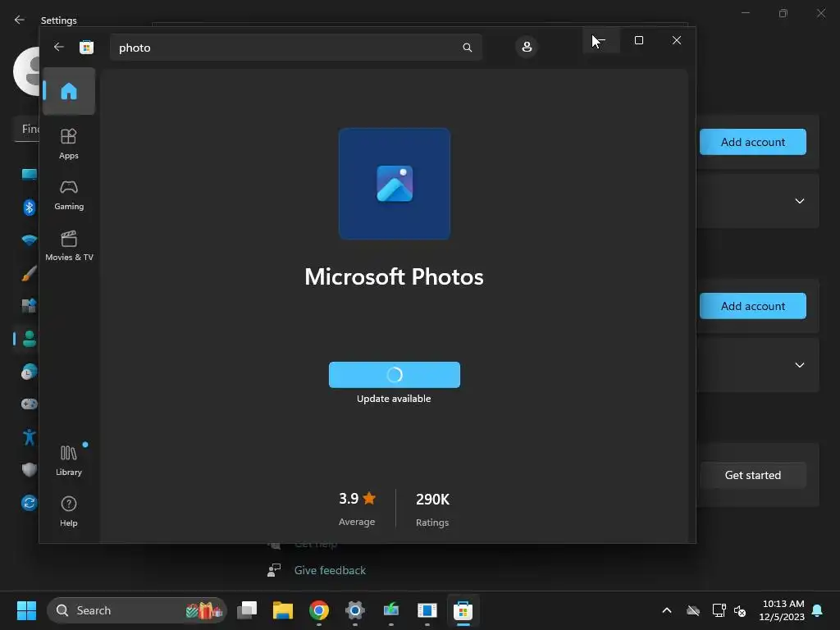Open the muted volume icon in tray
The width and height of the screenshot is (840, 630).
tap(741, 610)
